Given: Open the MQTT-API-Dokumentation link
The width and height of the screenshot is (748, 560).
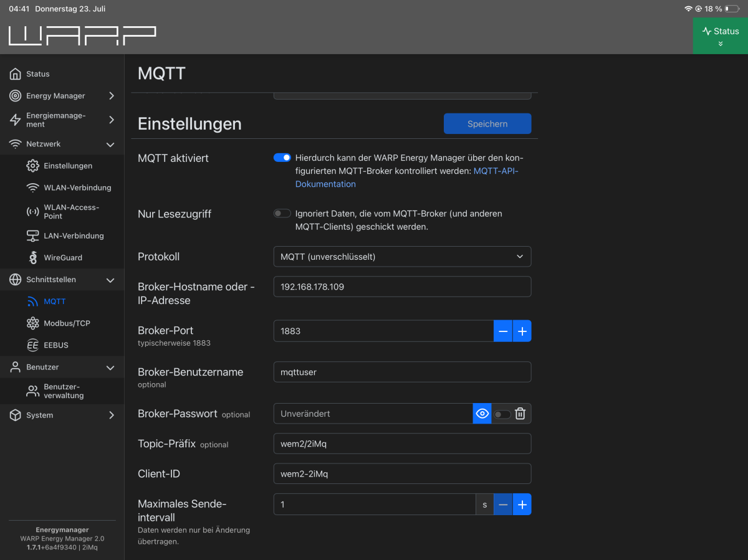Looking at the screenshot, I should coord(407,178).
